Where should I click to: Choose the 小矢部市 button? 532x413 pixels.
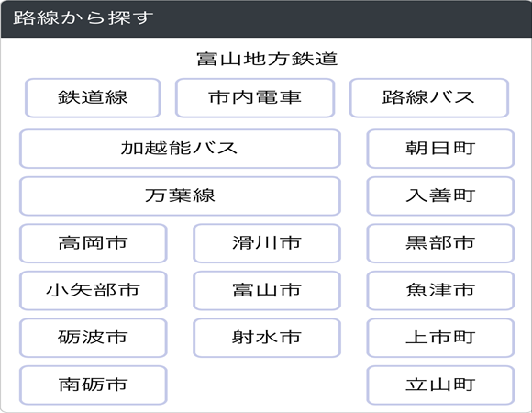[94, 291]
